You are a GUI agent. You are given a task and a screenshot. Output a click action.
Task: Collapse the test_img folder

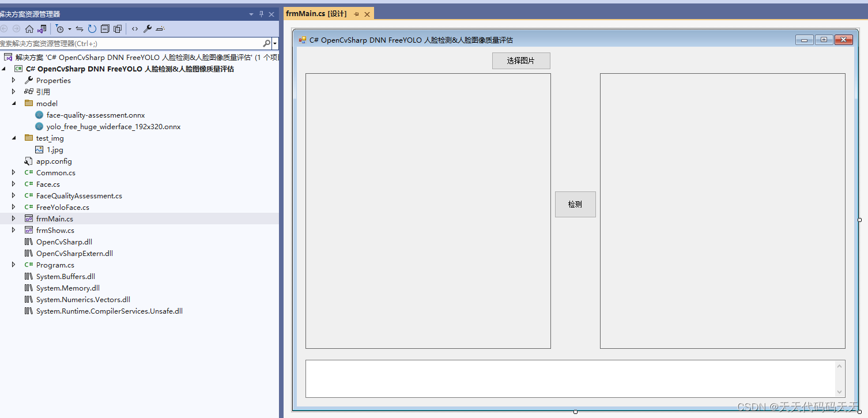tap(14, 138)
